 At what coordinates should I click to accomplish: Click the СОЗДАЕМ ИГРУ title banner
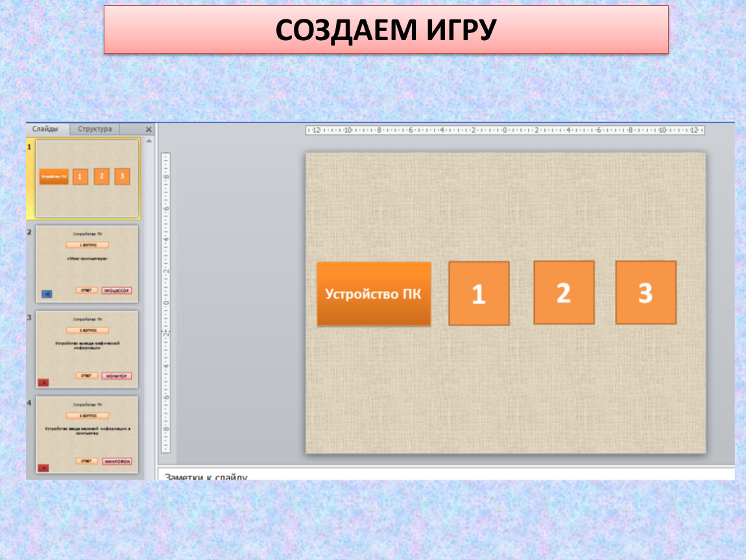coord(386,30)
